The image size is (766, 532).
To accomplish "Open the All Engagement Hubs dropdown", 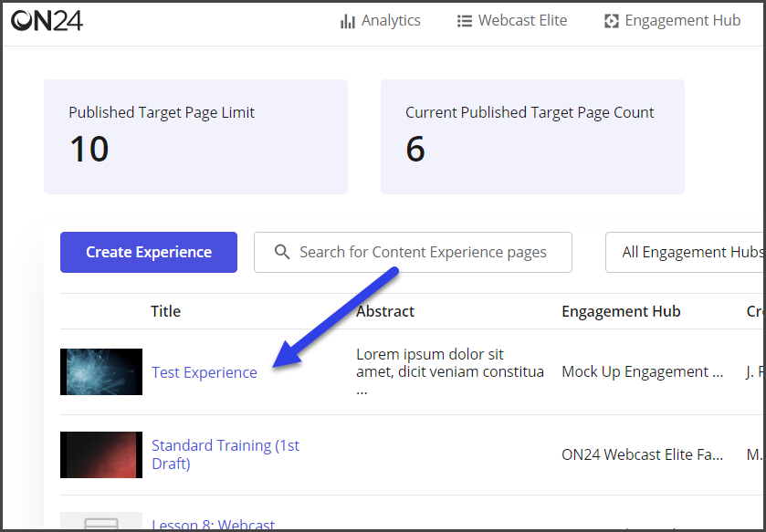I will click(x=686, y=253).
